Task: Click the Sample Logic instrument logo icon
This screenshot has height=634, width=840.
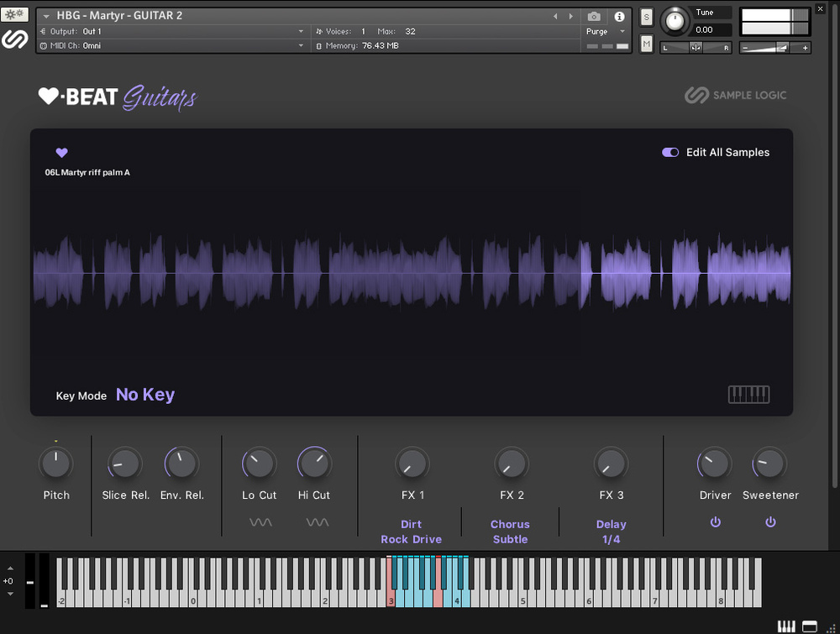Action: pyautogui.click(x=14, y=39)
